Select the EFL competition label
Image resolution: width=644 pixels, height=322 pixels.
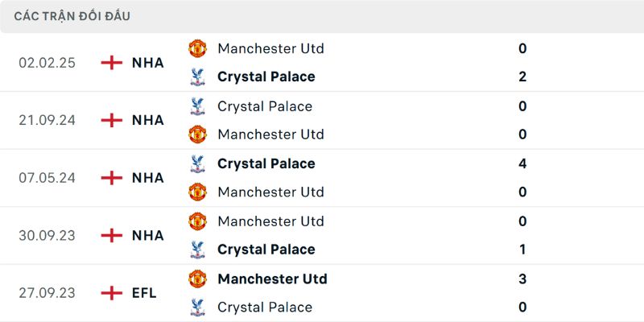145,293
